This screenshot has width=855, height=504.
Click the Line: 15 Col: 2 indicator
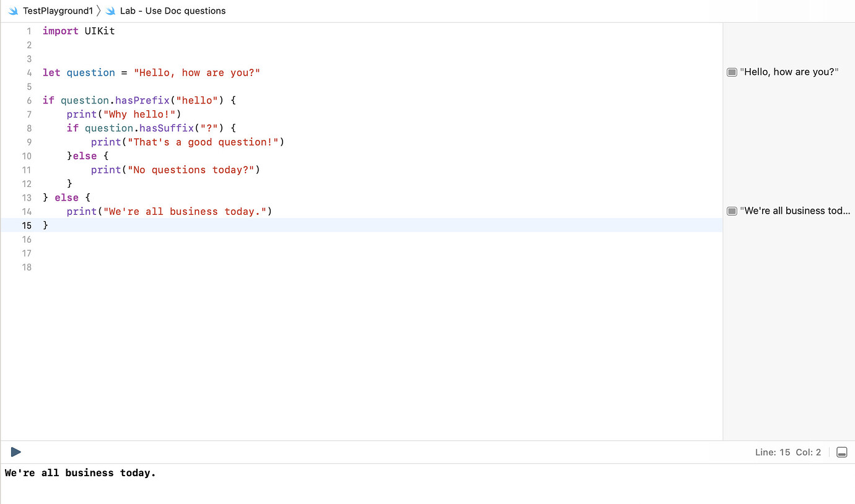coord(788,452)
